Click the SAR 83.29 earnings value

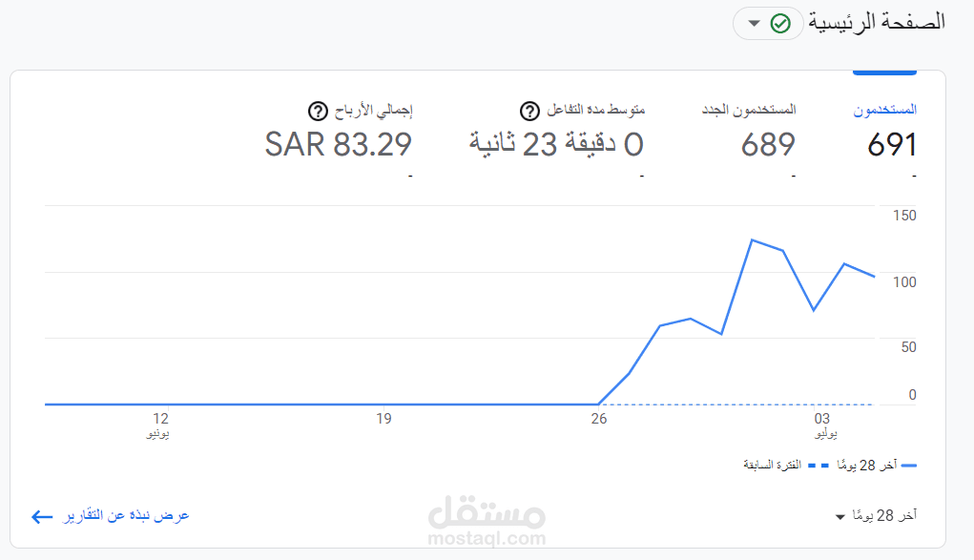338,145
